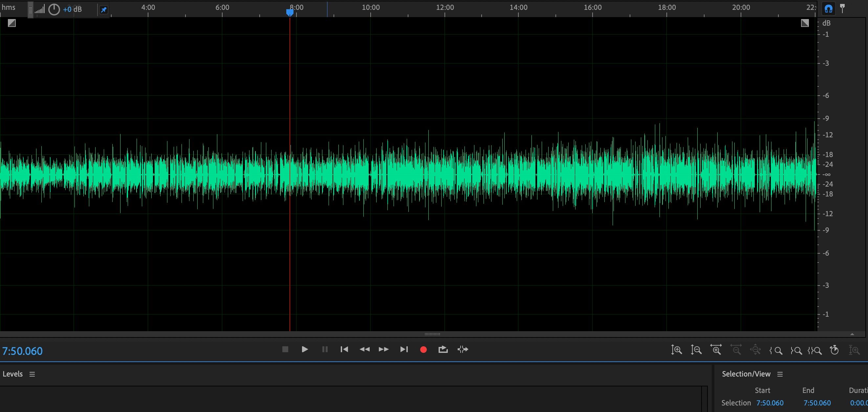Image resolution: width=868 pixels, height=412 pixels.
Task: Click Zoom Selected Track icon at far right
Action: point(855,350)
